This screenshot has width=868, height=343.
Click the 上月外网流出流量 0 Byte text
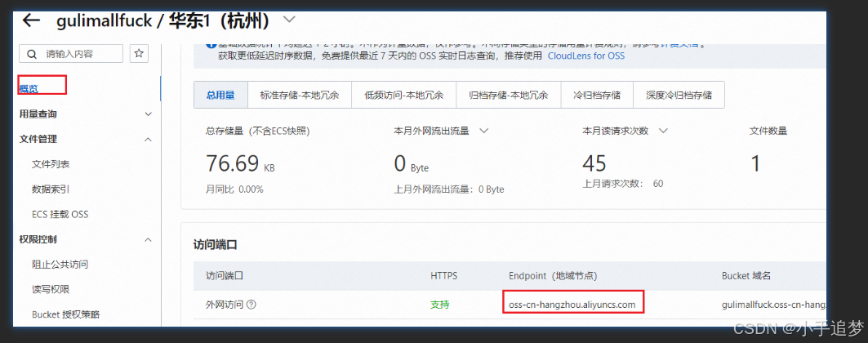[x=449, y=189]
